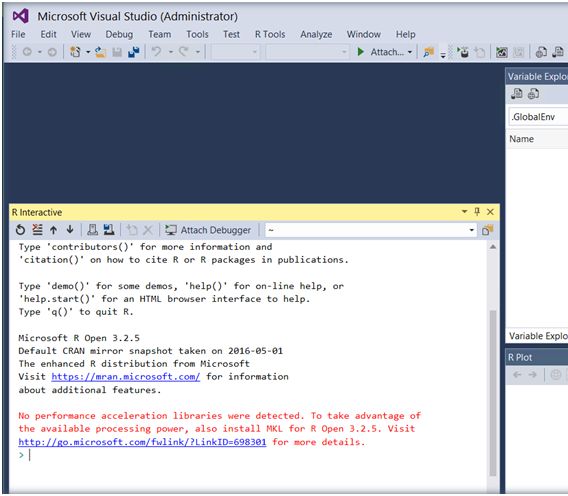Open the R Tools menu
Viewport: 568px width, 496px height.
point(270,34)
